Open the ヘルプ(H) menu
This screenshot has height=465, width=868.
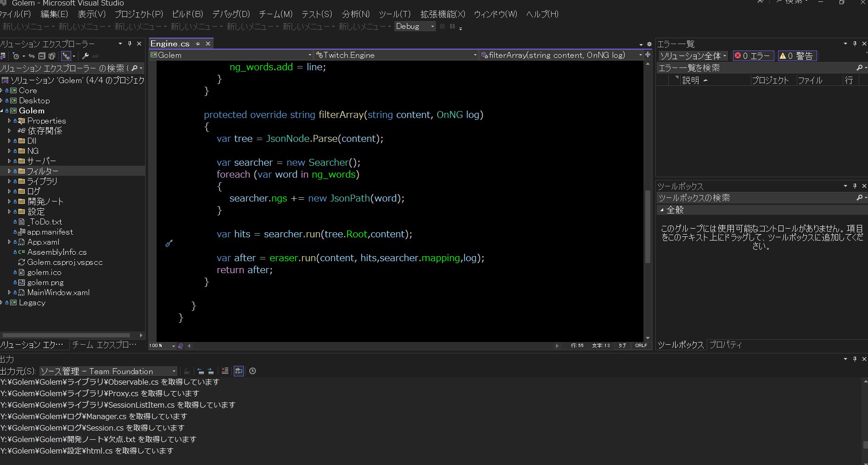[x=542, y=14]
